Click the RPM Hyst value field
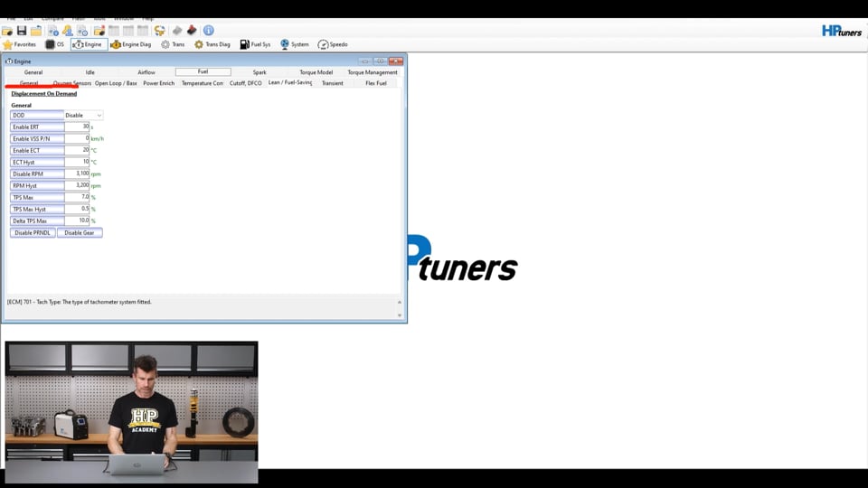 click(77, 185)
